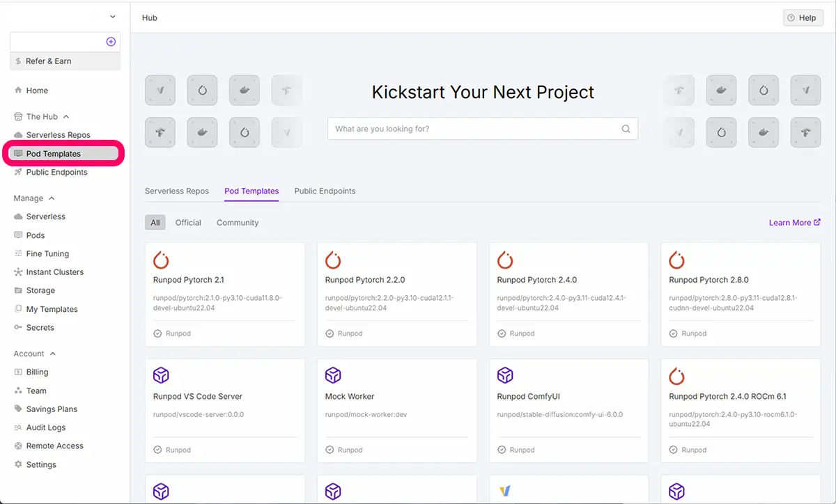The height and width of the screenshot is (504, 836).
Task: Filter templates by Community
Action: 238,223
